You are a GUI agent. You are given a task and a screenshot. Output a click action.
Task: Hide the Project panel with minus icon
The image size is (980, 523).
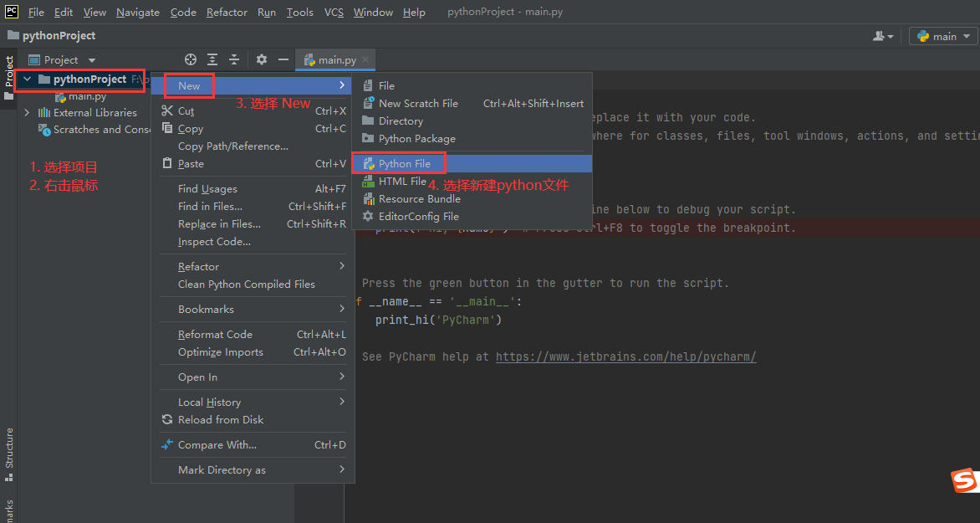(x=283, y=59)
